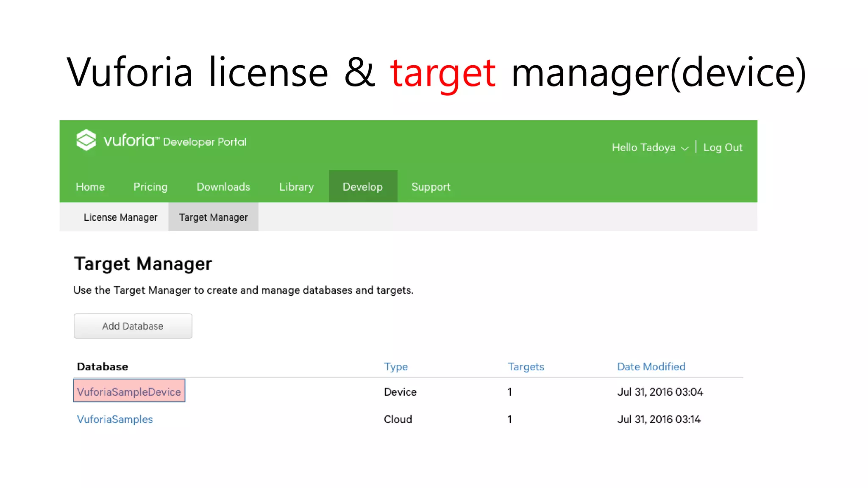Navigate to the Library menu
The width and height of the screenshot is (868, 488).
[x=296, y=187]
